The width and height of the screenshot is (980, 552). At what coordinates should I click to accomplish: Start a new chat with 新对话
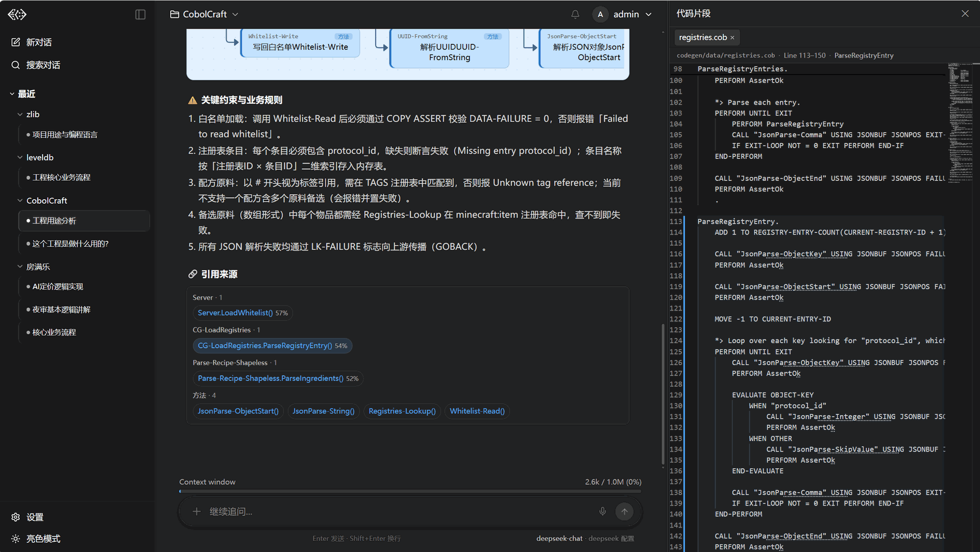31,42
